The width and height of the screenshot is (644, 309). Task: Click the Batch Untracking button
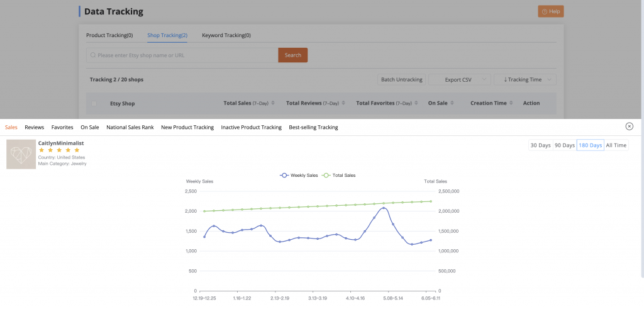point(401,80)
